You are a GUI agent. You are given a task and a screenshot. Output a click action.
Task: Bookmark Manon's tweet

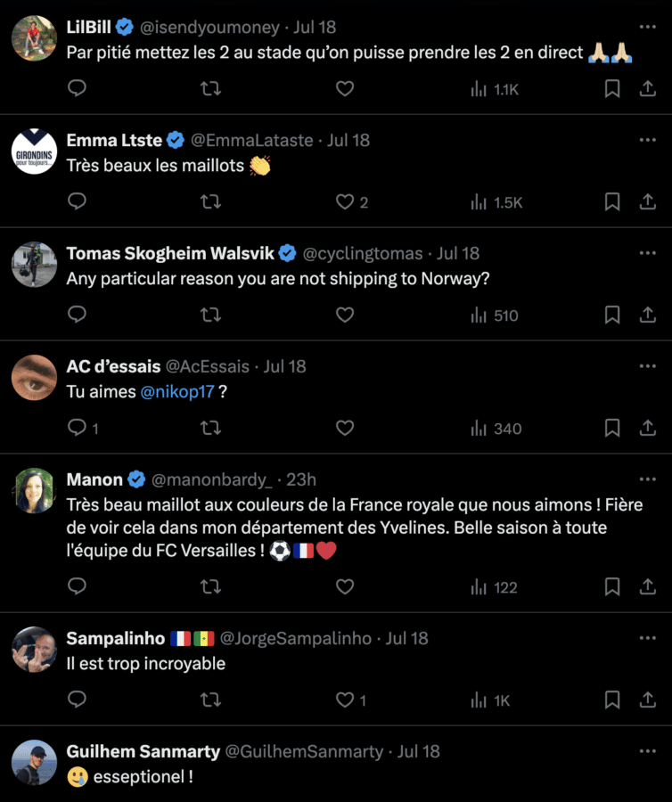pos(612,587)
